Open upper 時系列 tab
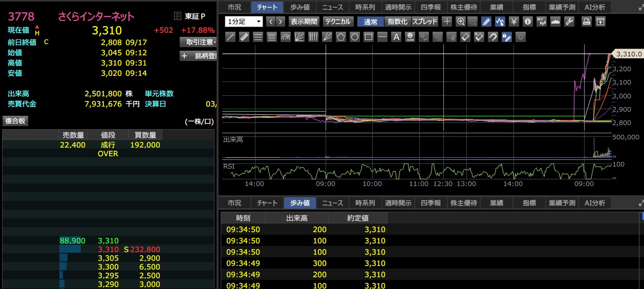This screenshot has height=289, width=644. (365, 7)
